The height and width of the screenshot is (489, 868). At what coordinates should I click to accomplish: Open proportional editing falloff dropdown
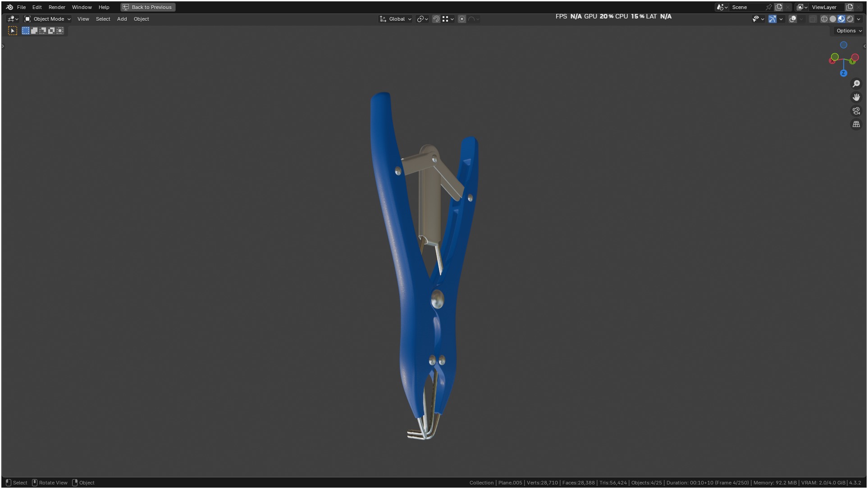point(474,19)
